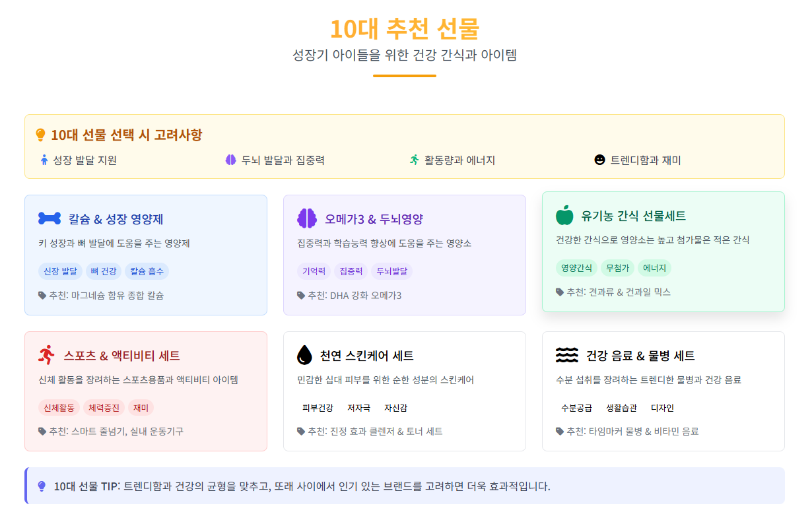Click the tag icon before 타임마커 물병
812x522 pixels.
click(560, 431)
